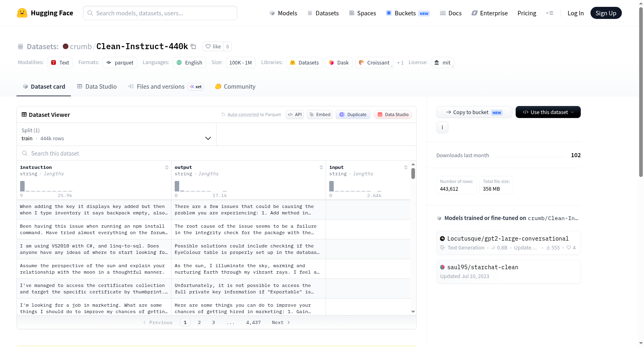Click the Log In link
The image size is (644, 347).
[576, 13]
